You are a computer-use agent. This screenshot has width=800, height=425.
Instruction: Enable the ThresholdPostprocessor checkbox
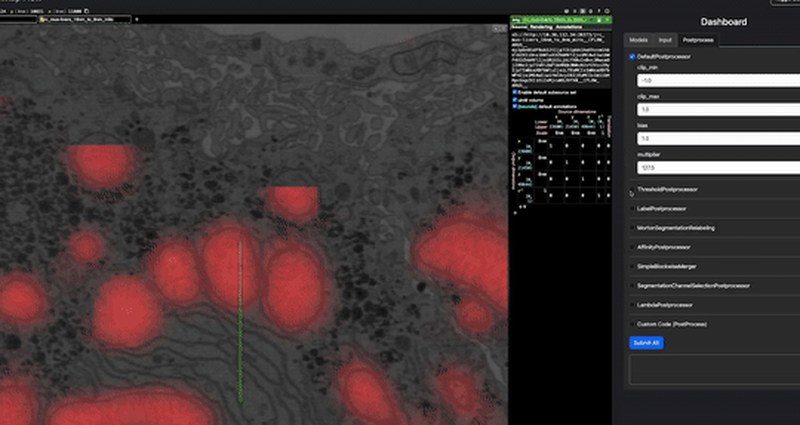tap(632, 189)
